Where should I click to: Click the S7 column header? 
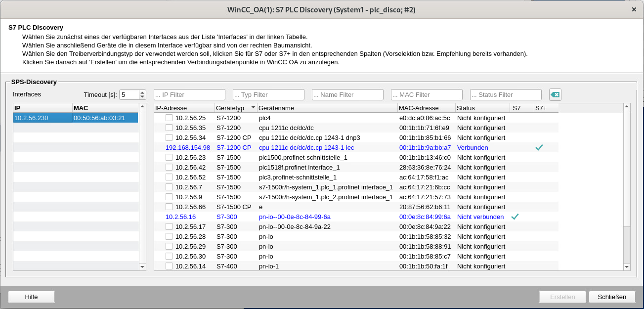click(x=522, y=108)
